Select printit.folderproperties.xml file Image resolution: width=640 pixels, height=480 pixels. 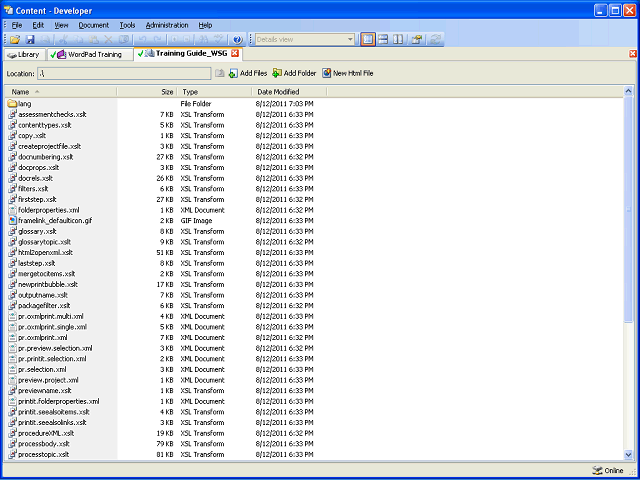coord(59,401)
